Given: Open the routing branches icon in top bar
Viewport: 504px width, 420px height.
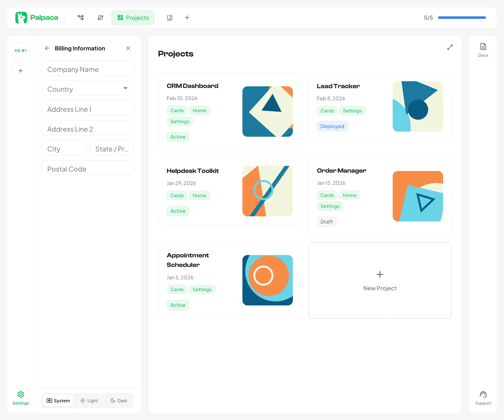Looking at the screenshot, I should tap(100, 17).
